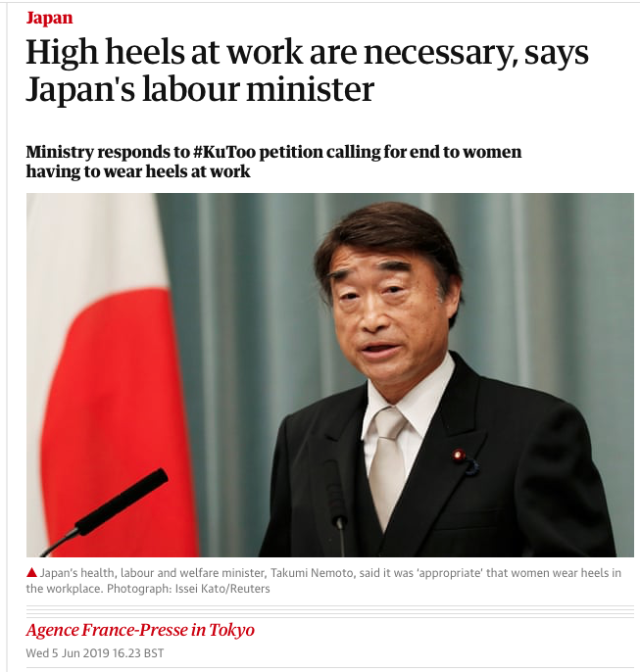The width and height of the screenshot is (640, 672).
Task: Click the Japanese flag in the photo
Action: pyautogui.click(x=113, y=375)
